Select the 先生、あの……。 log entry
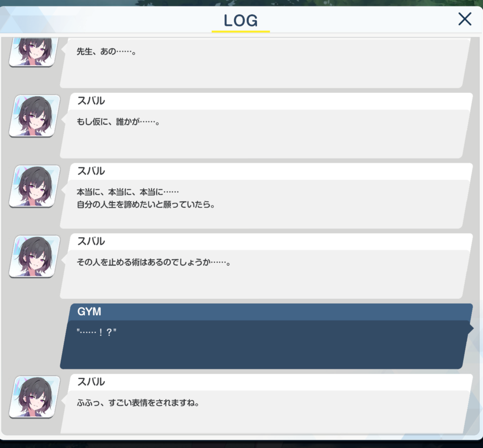 [x=266, y=63]
